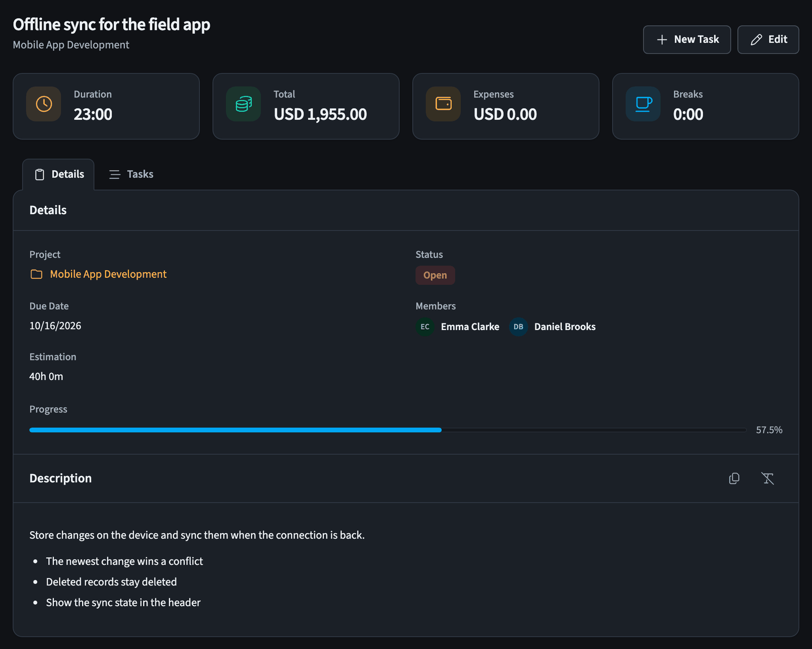The width and height of the screenshot is (812, 649).
Task: Click the folder icon beside Mobile App Development
Action: click(x=37, y=274)
